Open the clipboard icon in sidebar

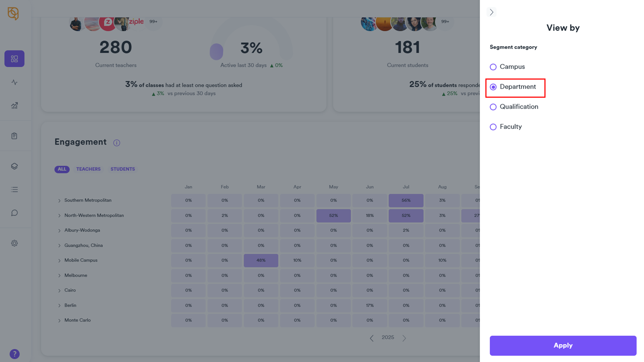click(x=14, y=136)
